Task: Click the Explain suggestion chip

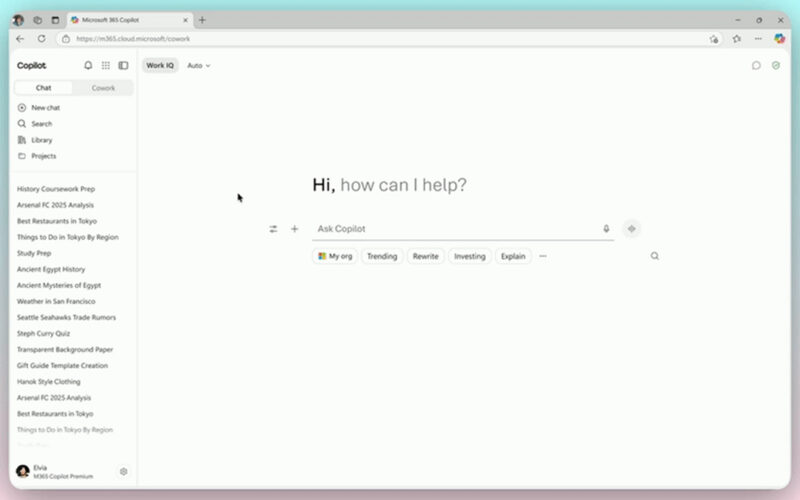Action: [x=513, y=256]
